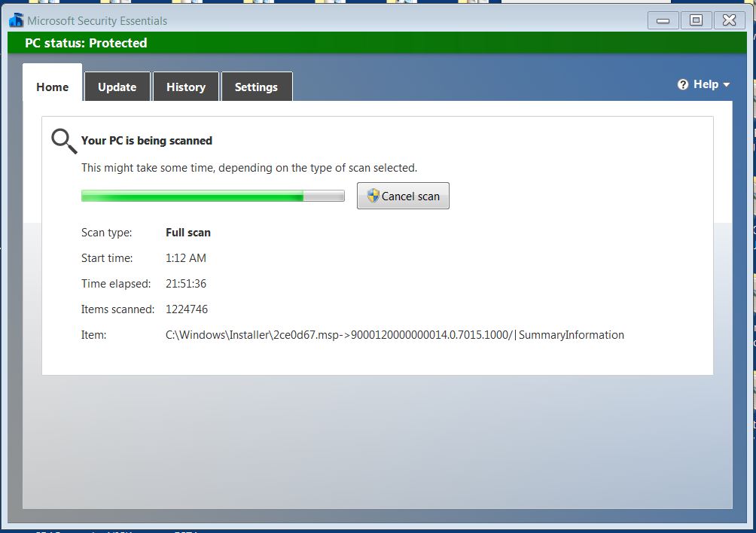The image size is (756, 533).
Task: Click the green PC status: Protected banner
Action: point(377,43)
